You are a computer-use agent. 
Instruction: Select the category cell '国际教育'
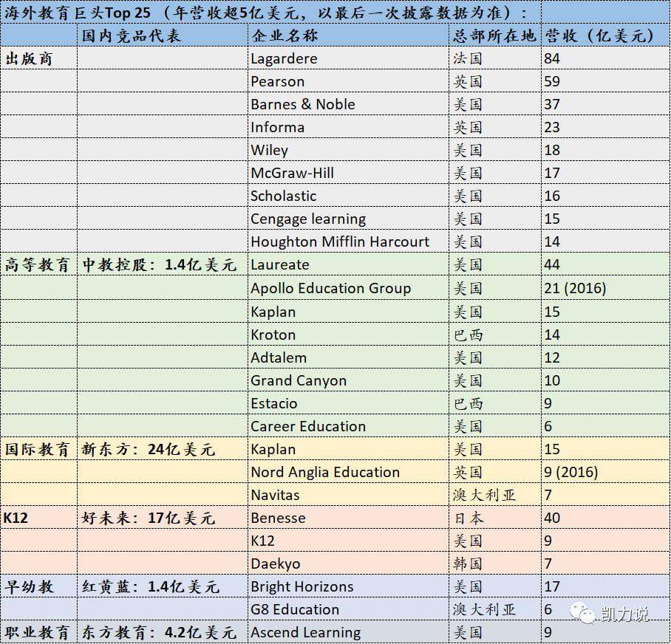(39, 449)
